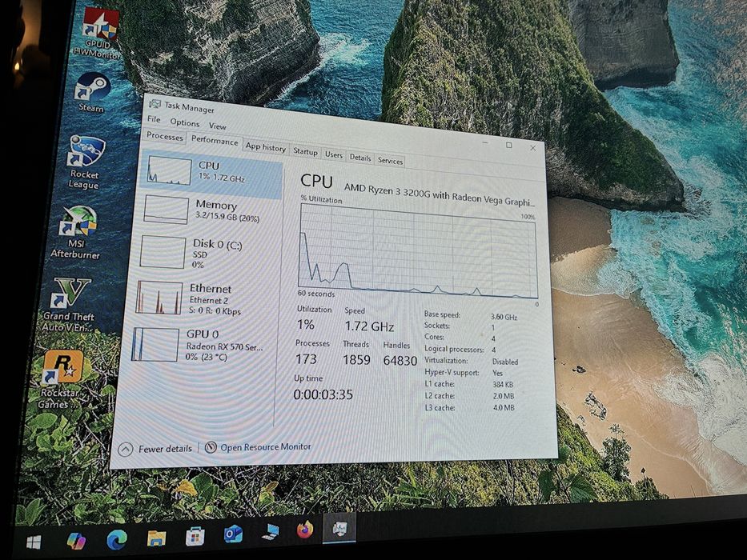Click the Windows Start button
Viewport: 747px width, 560px height.
[x=34, y=542]
